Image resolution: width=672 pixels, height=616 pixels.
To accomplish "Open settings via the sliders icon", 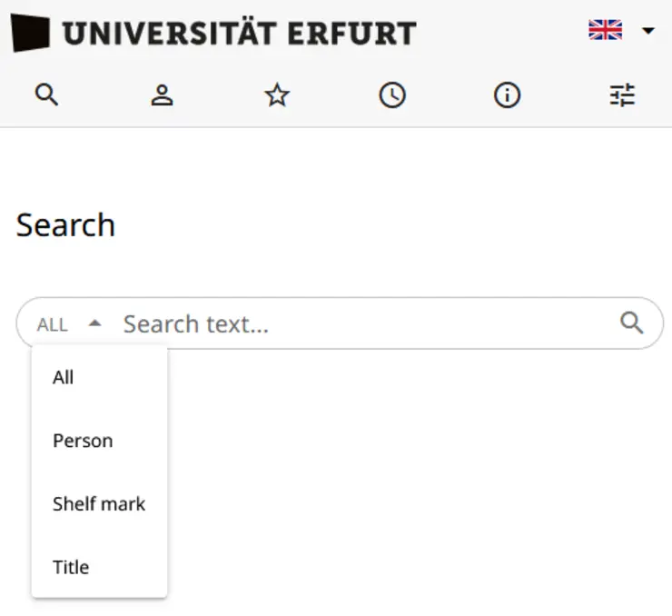I will click(622, 95).
